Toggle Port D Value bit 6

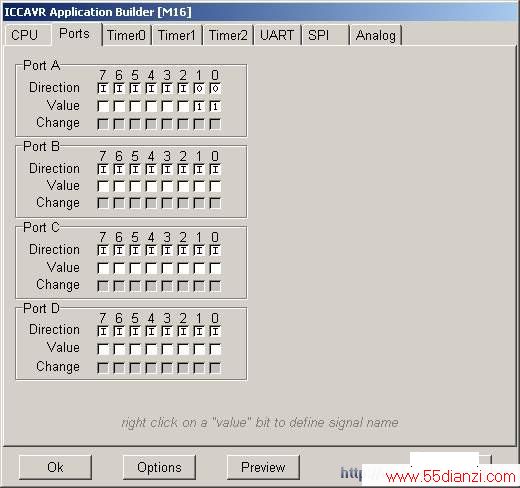point(119,349)
